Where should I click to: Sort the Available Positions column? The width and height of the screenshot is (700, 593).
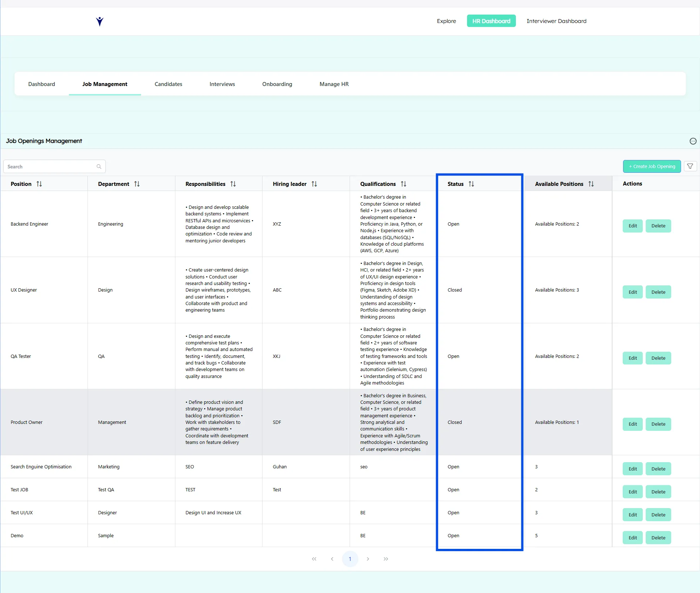tap(591, 184)
